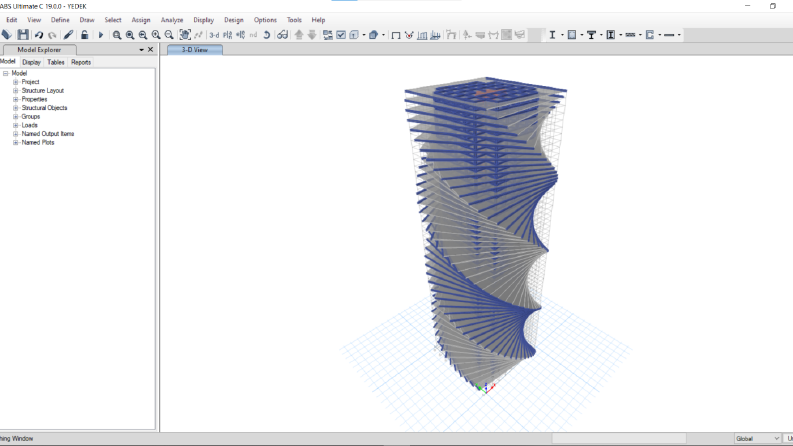793x446 pixels.
Task: Click the new model icon at toolbar start
Action: click(x=6, y=34)
